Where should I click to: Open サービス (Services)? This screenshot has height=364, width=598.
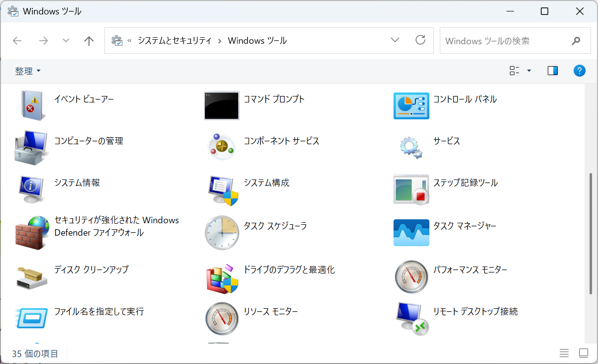447,141
